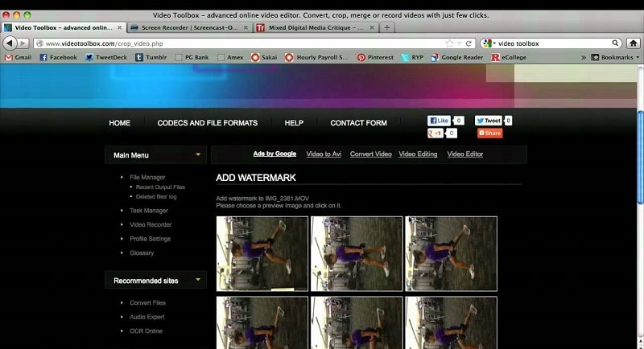This screenshot has height=349, width=644.
Task: Open the browser home icon
Action: click(x=634, y=43)
